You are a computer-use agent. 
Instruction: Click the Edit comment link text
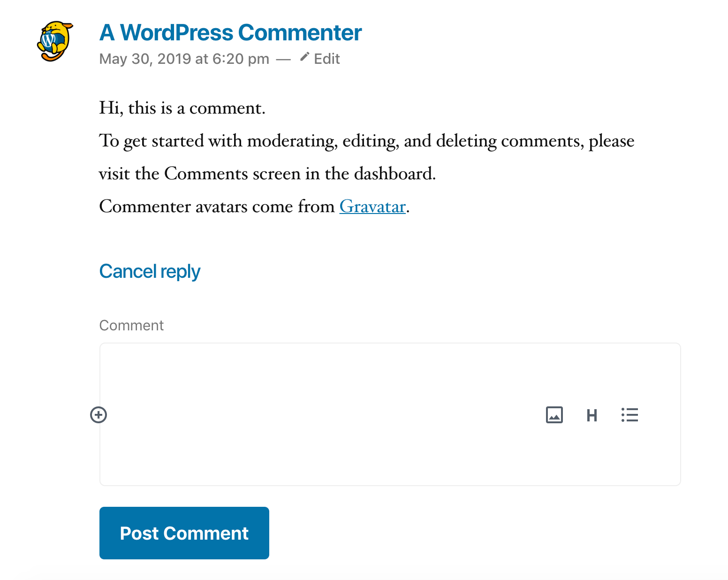point(326,59)
